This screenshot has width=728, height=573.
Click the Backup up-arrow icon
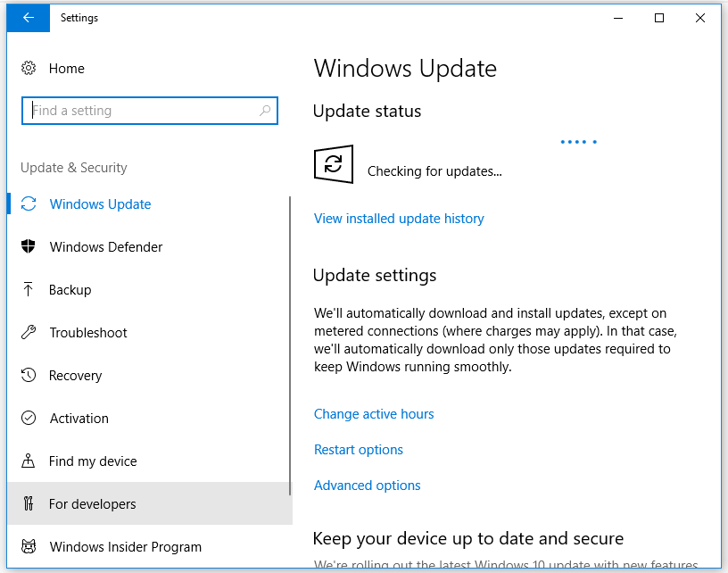pos(28,289)
